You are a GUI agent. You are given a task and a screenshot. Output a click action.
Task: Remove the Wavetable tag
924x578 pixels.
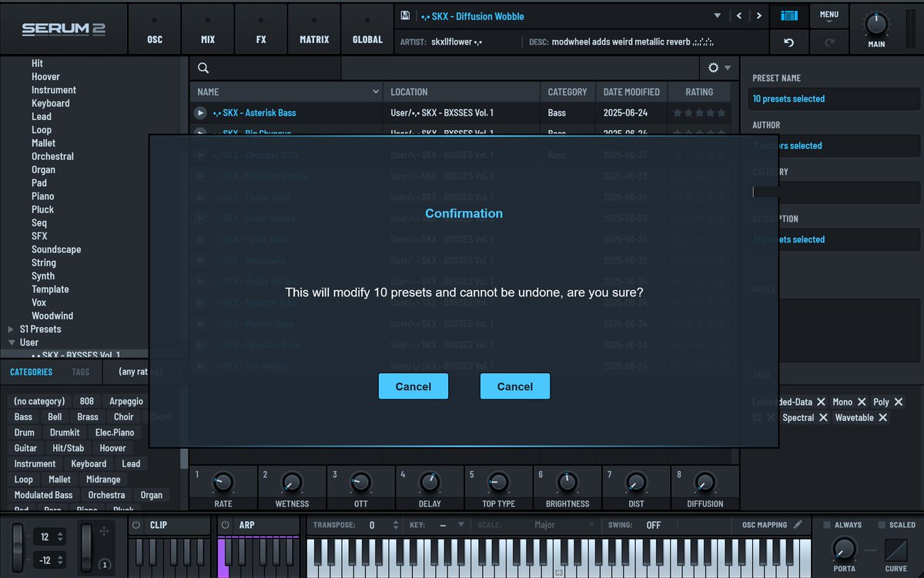coord(882,417)
